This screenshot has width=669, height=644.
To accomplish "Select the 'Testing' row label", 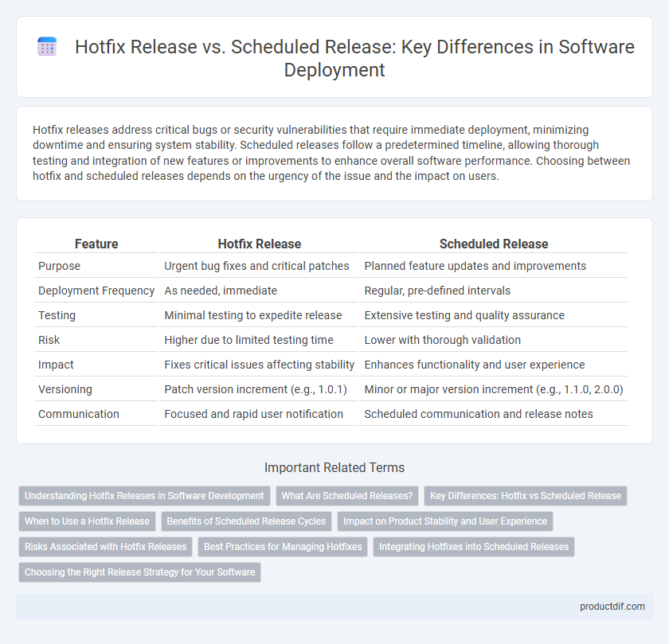I will click(x=57, y=315).
